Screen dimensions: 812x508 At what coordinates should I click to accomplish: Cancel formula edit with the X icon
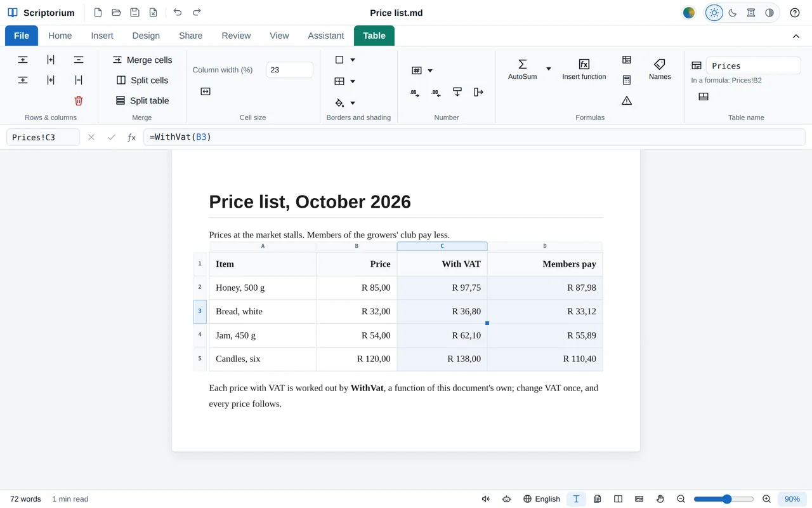[91, 137]
